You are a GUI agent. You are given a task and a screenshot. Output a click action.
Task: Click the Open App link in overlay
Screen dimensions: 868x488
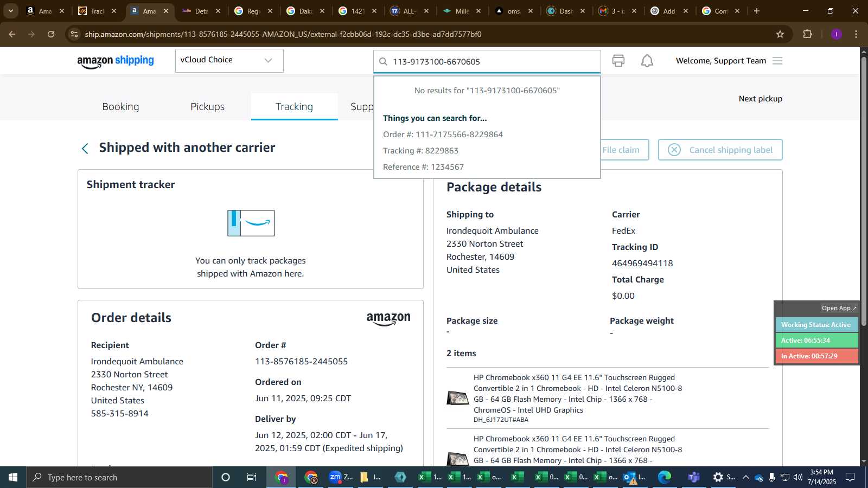(x=839, y=308)
